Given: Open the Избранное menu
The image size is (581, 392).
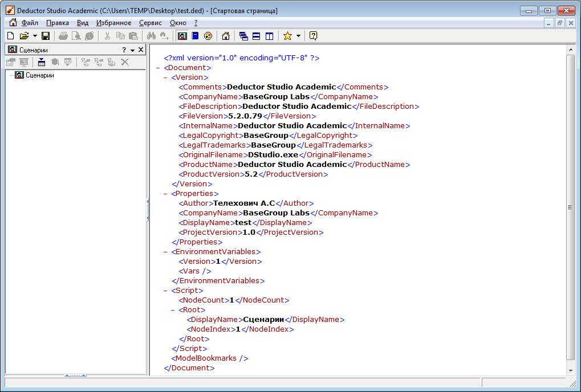Looking at the screenshot, I should coord(114,23).
